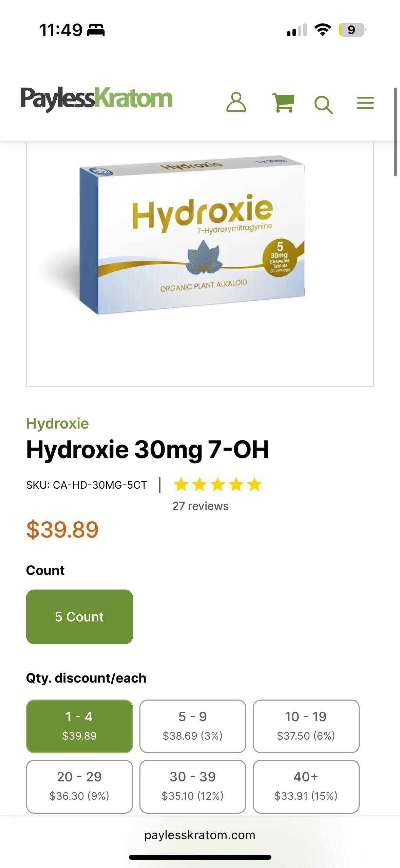
Task: Tap the Wi-Fi status icon
Action: click(323, 30)
